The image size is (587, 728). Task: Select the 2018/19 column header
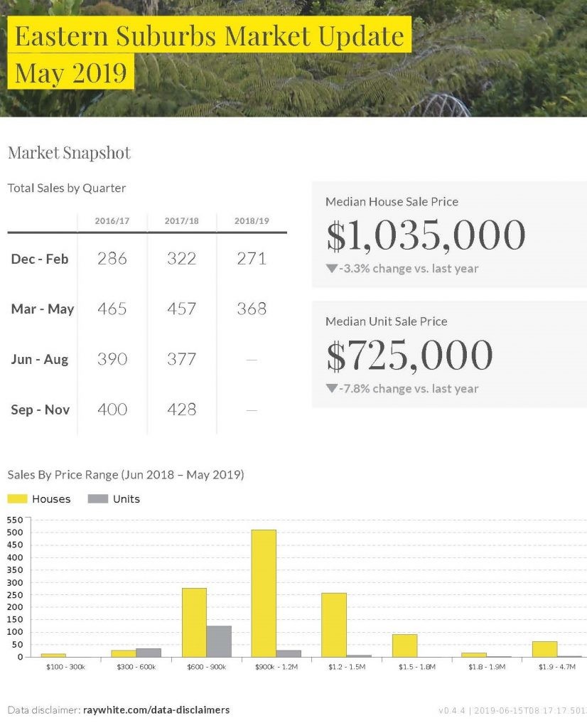coord(252,221)
